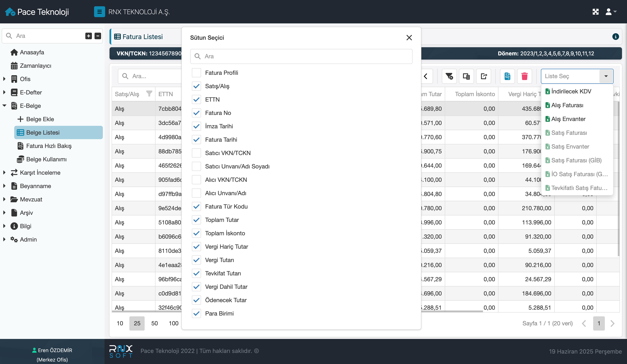Click the clear filter funnel icon
The width and height of the screenshot is (627, 364).
point(449,76)
